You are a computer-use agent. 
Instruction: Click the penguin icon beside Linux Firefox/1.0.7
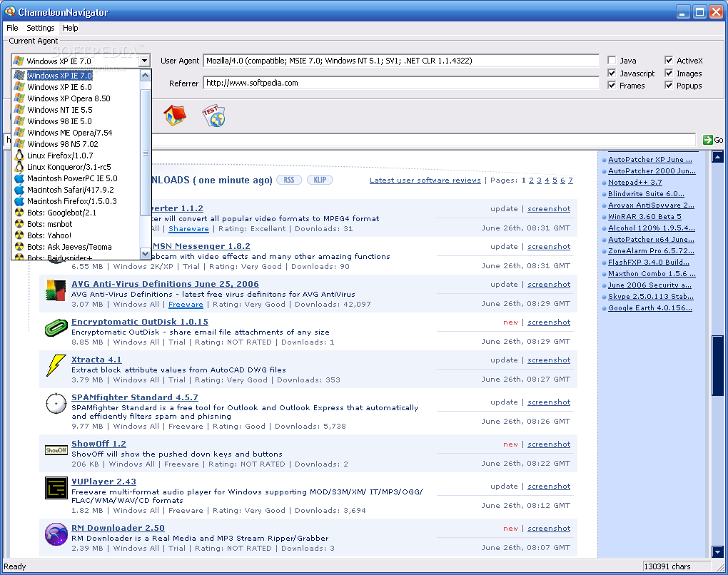(x=19, y=156)
